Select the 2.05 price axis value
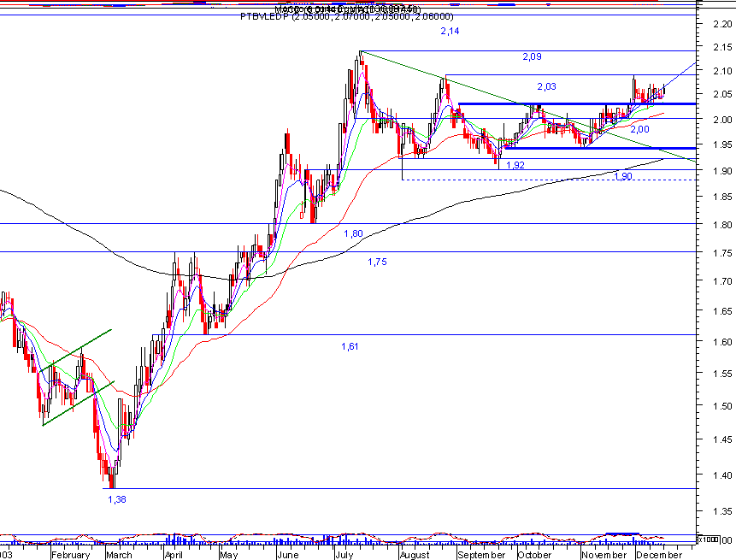 coord(722,94)
